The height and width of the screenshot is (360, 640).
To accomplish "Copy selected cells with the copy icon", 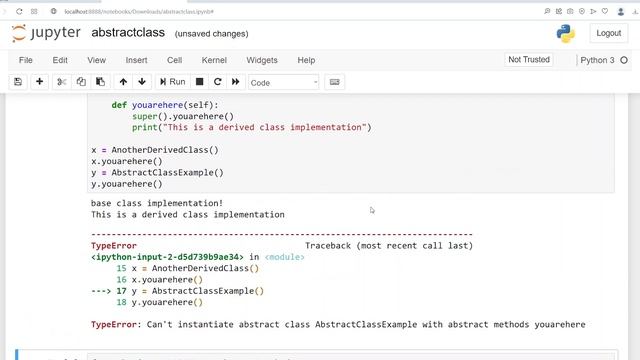I will [x=81, y=82].
